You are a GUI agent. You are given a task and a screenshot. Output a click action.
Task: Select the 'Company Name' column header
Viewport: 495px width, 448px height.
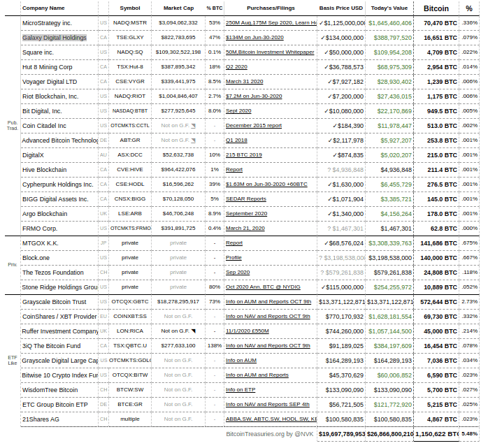click(43, 8)
